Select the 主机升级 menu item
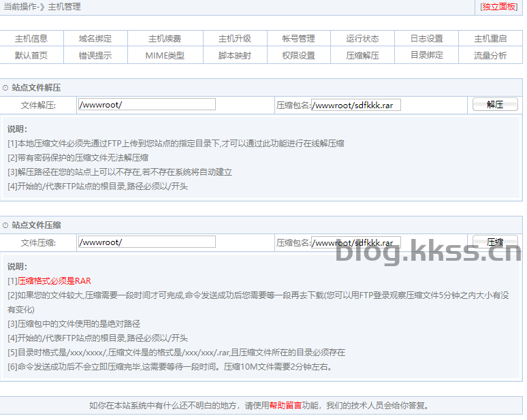 pos(235,39)
